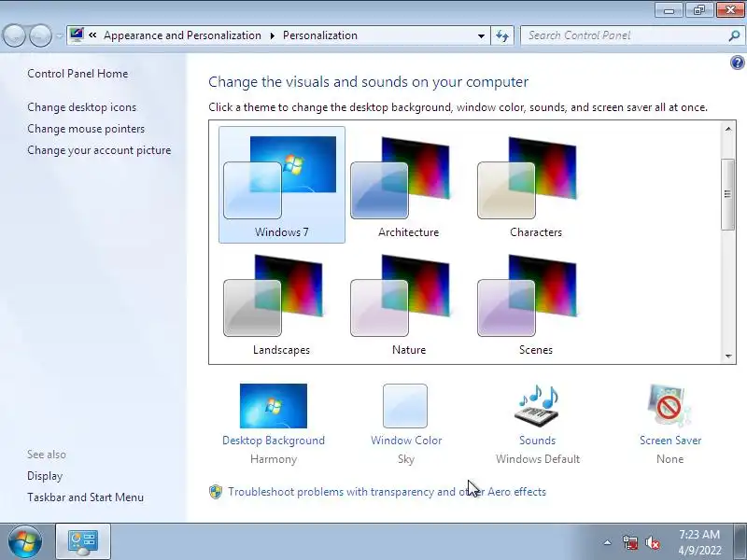Click the theme list scroll up arrow

coord(728,129)
